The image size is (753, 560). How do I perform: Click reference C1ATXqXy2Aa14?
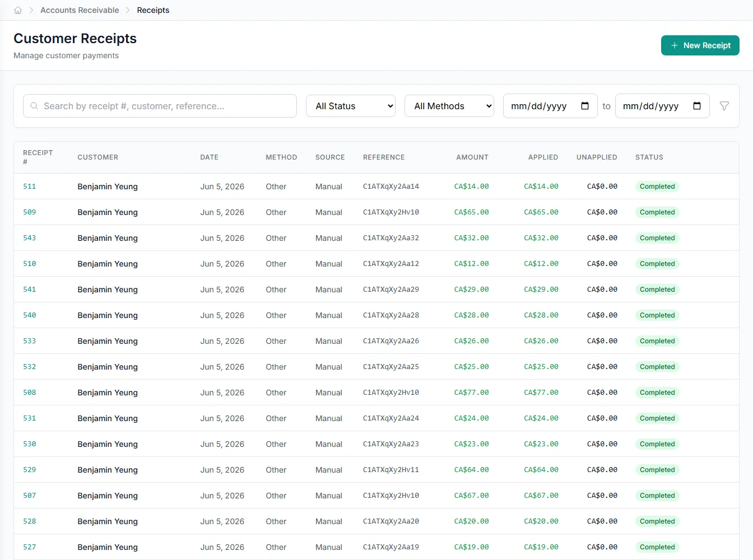tap(391, 186)
